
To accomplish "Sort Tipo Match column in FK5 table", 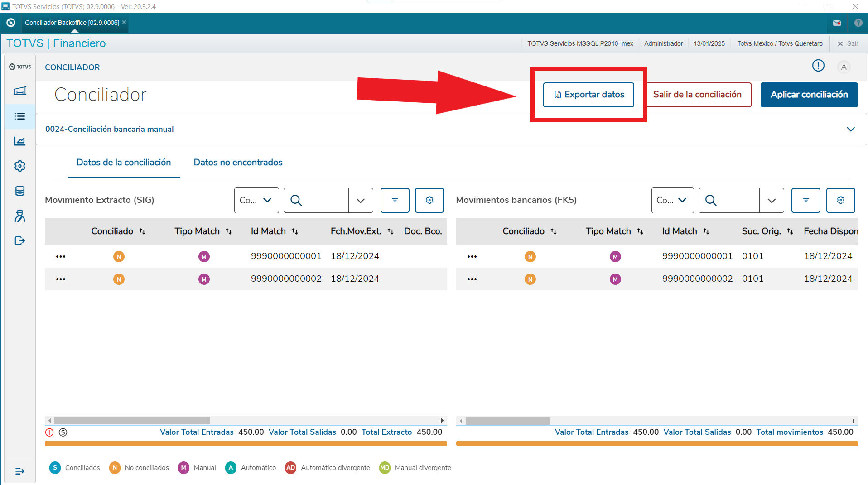I will point(640,231).
